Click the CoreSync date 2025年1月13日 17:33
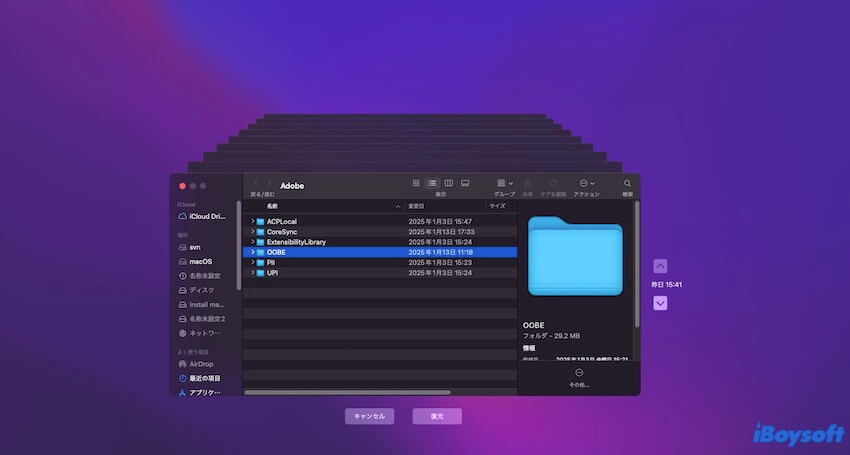Image resolution: width=850 pixels, height=455 pixels. point(441,232)
